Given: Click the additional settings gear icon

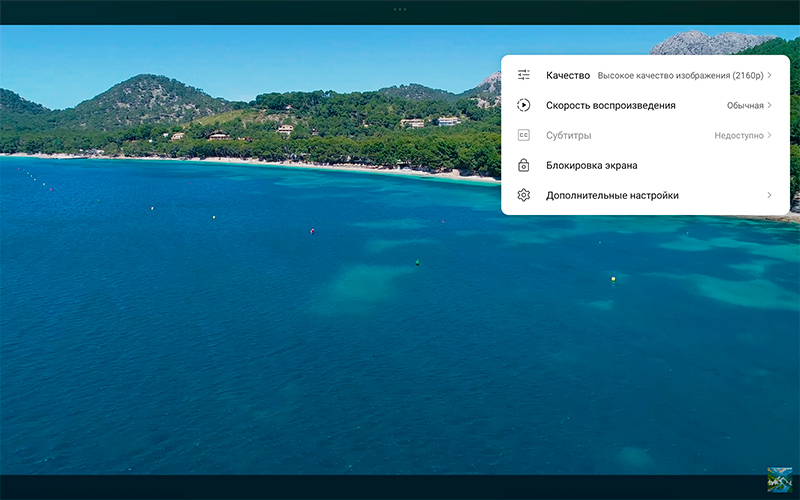Looking at the screenshot, I should (523, 195).
